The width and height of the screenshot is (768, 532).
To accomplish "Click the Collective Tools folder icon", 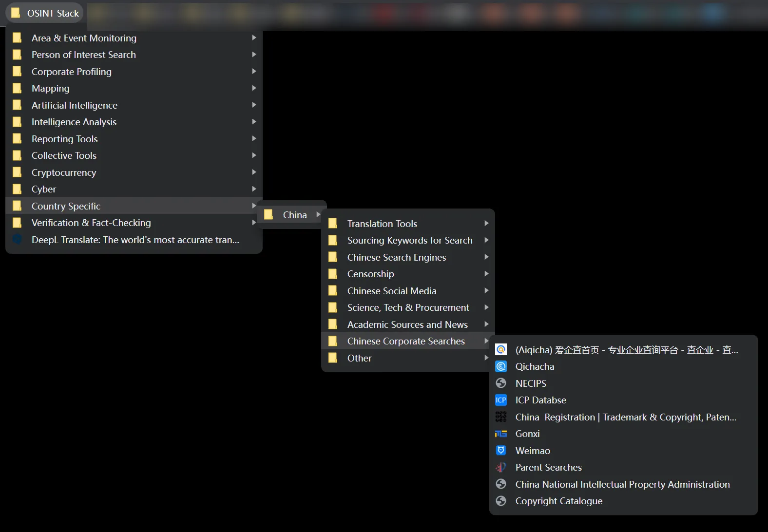I will tap(17, 155).
